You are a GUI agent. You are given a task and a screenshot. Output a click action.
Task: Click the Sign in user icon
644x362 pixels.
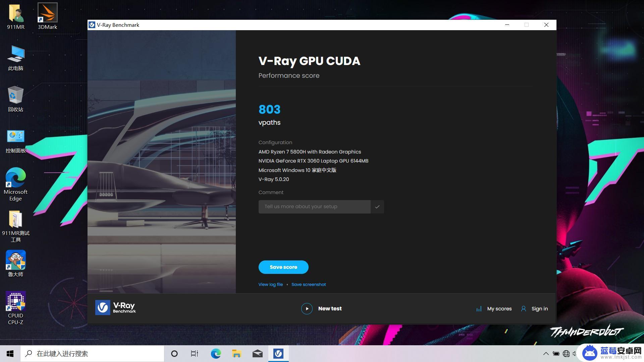[523, 309]
